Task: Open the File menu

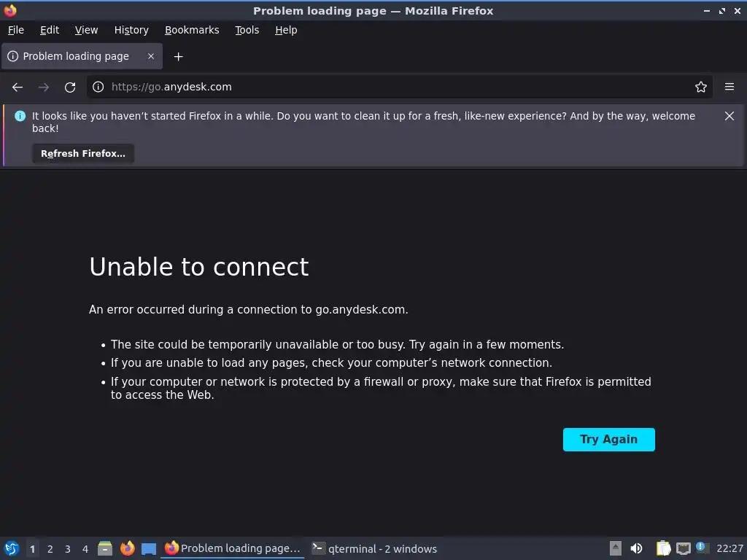Action: click(x=16, y=30)
